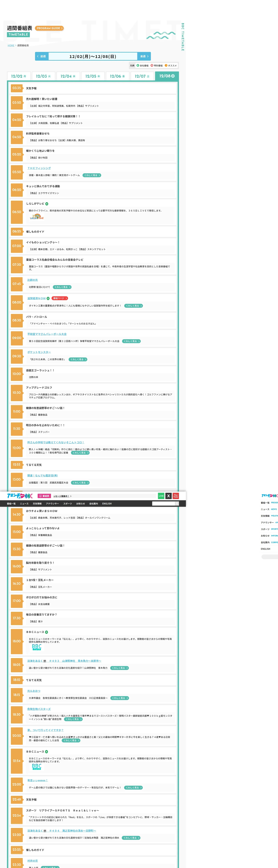The width and height of the screenshot is (278, 868).
Task: Click the しらしがテレビ program logo
Action: (37, 217)
